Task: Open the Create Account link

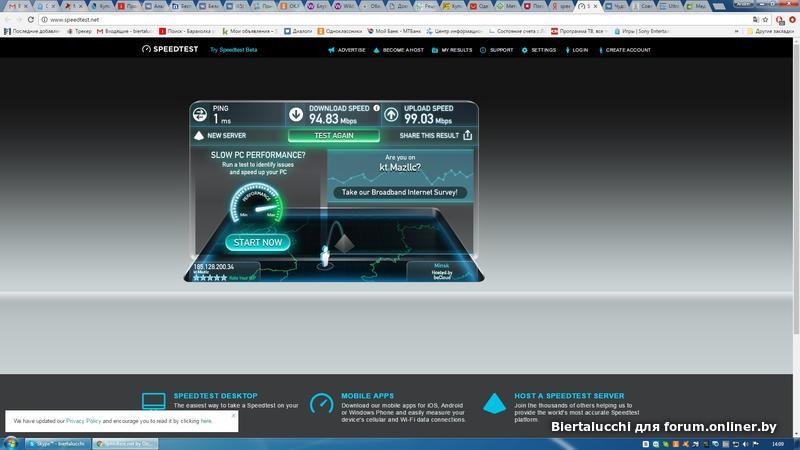Action: (624, 50)
